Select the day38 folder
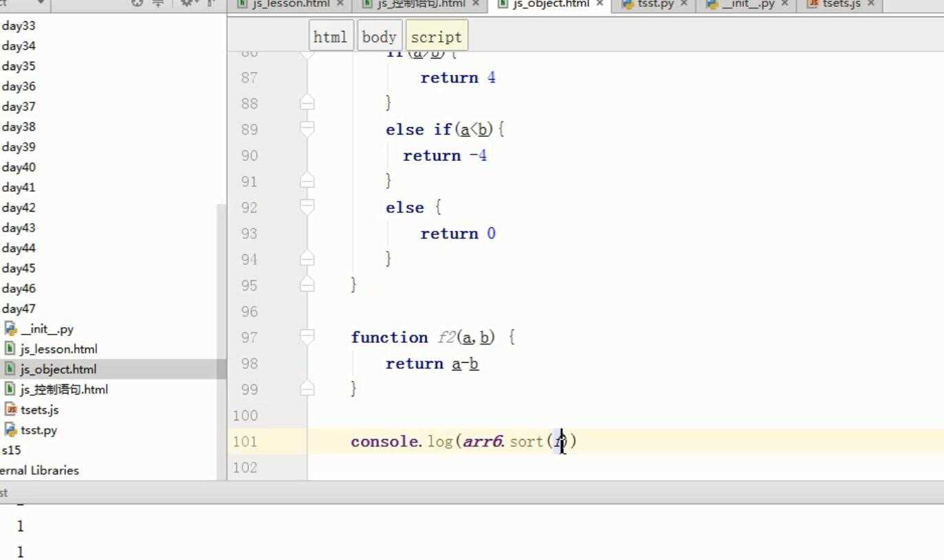Screen dimensions: 944x560 pyautogui.click(x=19, y=126)
